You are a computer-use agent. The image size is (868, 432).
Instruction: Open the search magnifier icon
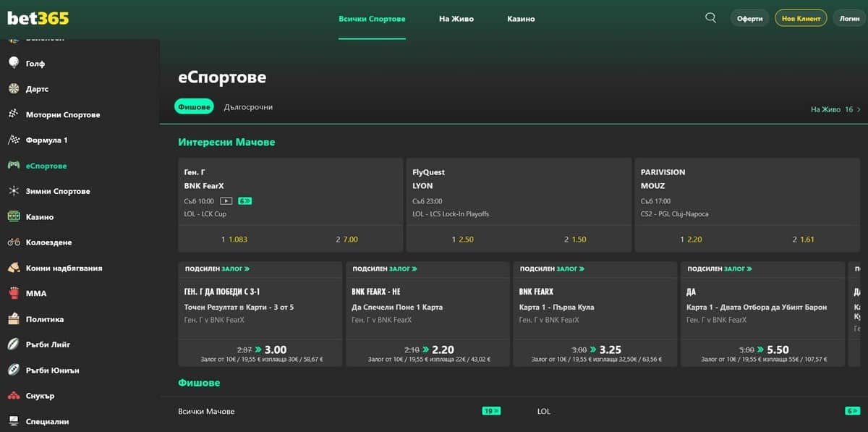(710, 18)
